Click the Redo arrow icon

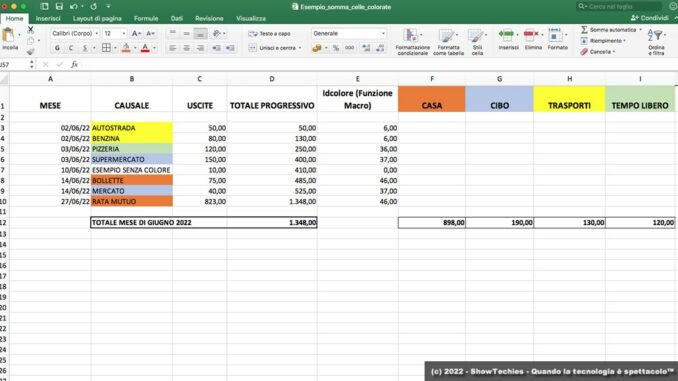(x=93, y=6)
